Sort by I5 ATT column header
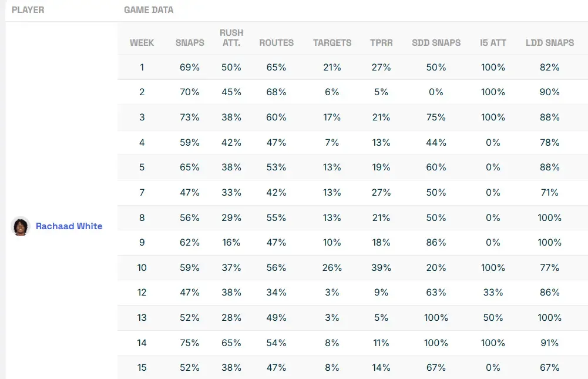 pos(493,43)
